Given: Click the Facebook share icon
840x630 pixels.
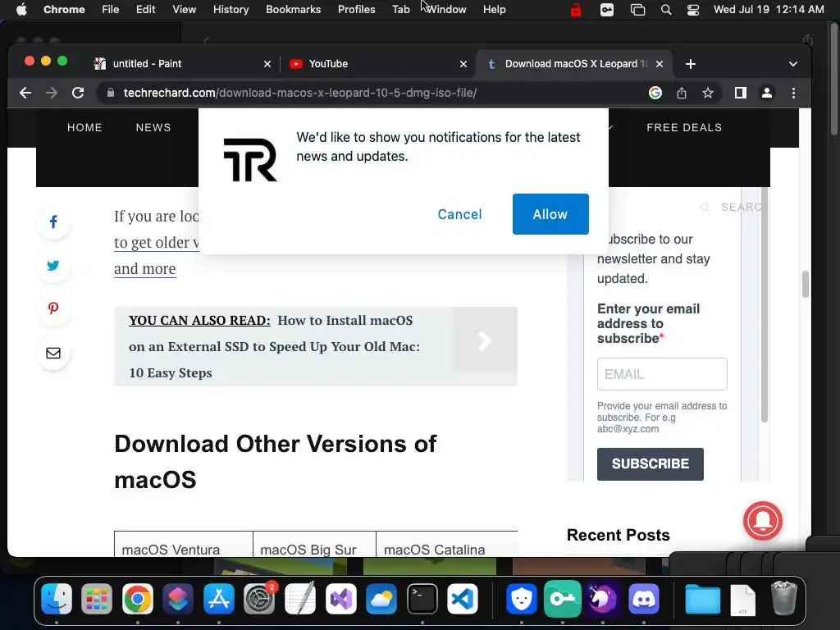Looking at the screenshot, I should (53, 221).
